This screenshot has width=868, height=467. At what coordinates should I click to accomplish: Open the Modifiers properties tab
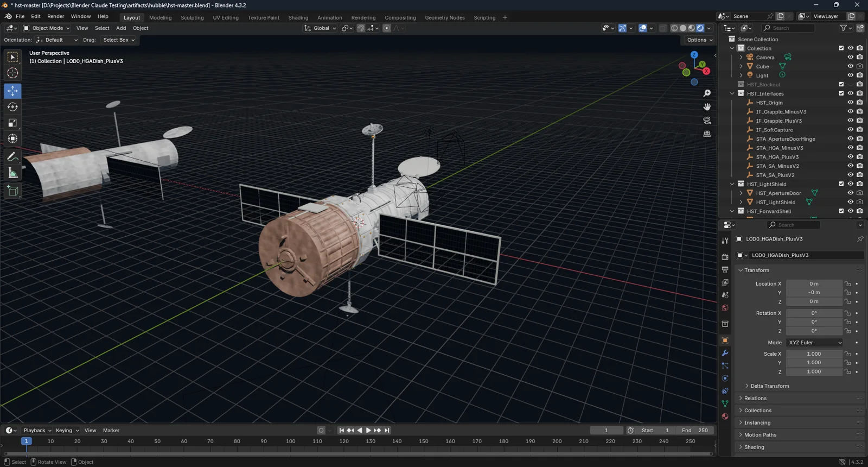pos(725,353)
